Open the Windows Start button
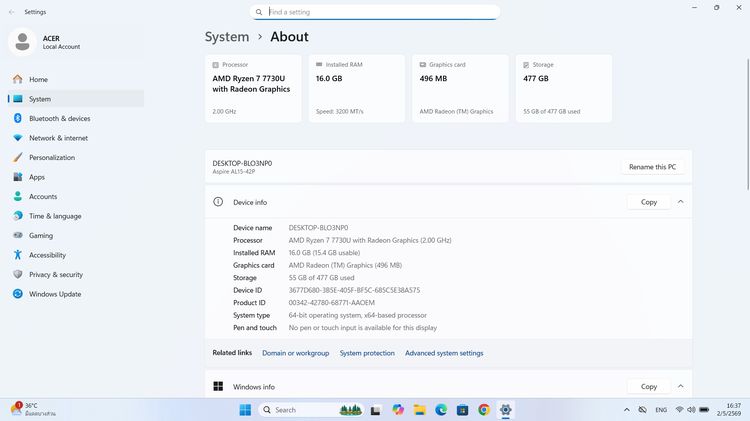Image resolution: width=750 pixels, height=421 pixels. click(x=245, y=410)
